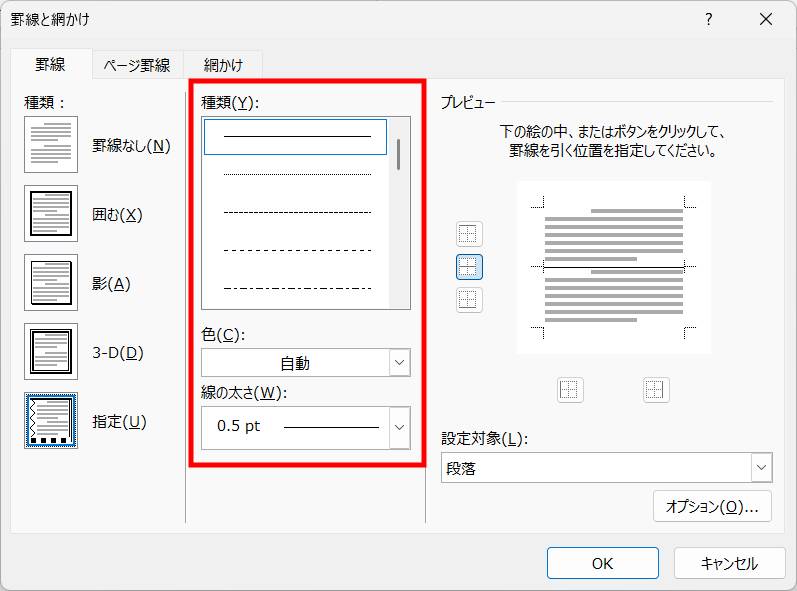Open the 設定対象 dropdown showing 段落
The image size is (797, 591).
(x=606, y=468)
